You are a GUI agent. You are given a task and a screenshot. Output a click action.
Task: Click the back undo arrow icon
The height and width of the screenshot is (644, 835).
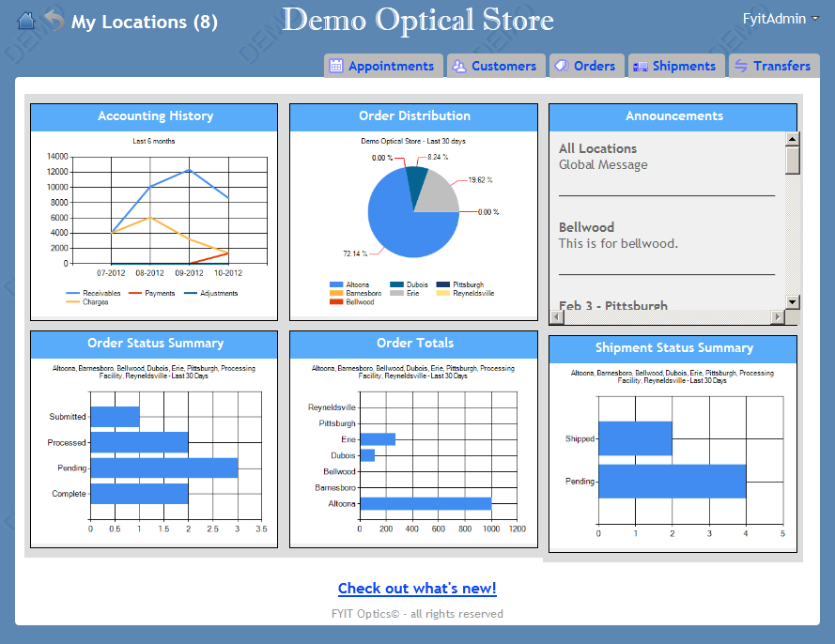pos(54,21)
